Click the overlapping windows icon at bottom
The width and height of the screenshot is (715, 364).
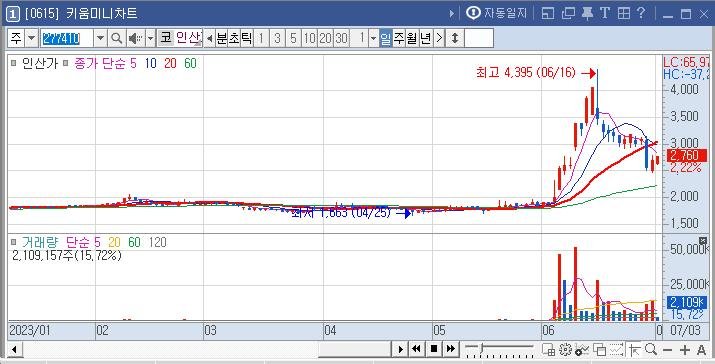(x=600, y=349)
